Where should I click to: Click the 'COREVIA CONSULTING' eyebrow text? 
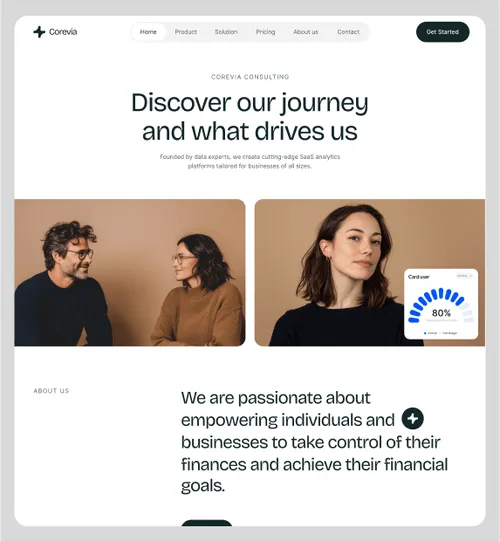click(x=250, y=77)
